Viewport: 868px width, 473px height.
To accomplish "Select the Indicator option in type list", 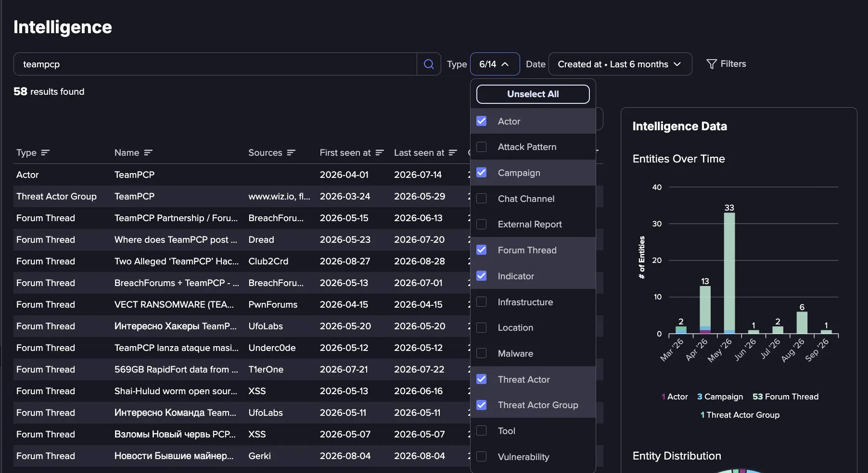I will click(533, 276).
